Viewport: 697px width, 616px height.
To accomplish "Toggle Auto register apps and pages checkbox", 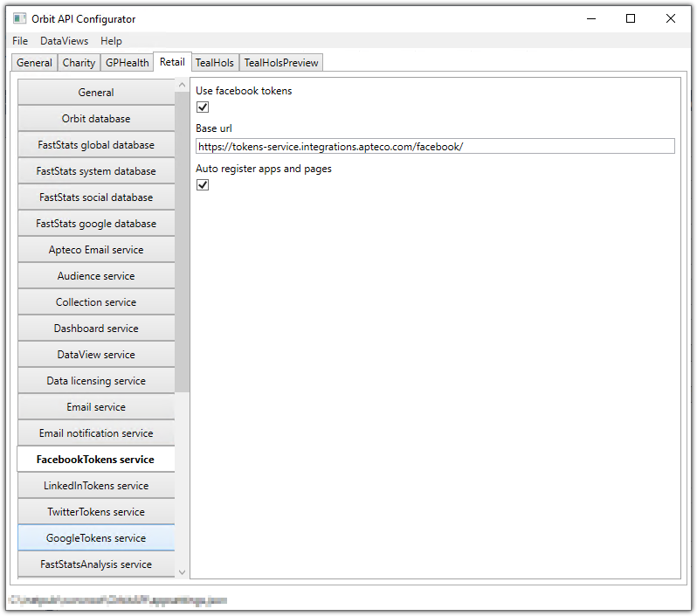I will coord(203,184).
